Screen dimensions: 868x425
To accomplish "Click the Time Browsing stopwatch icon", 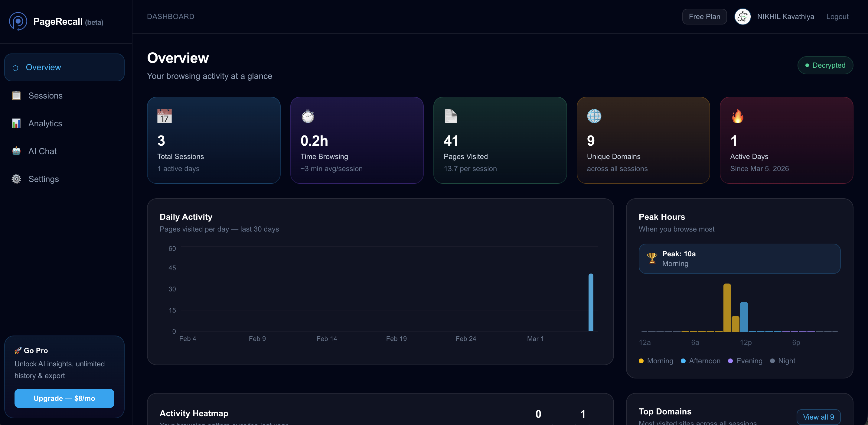I will pos(308,116).
